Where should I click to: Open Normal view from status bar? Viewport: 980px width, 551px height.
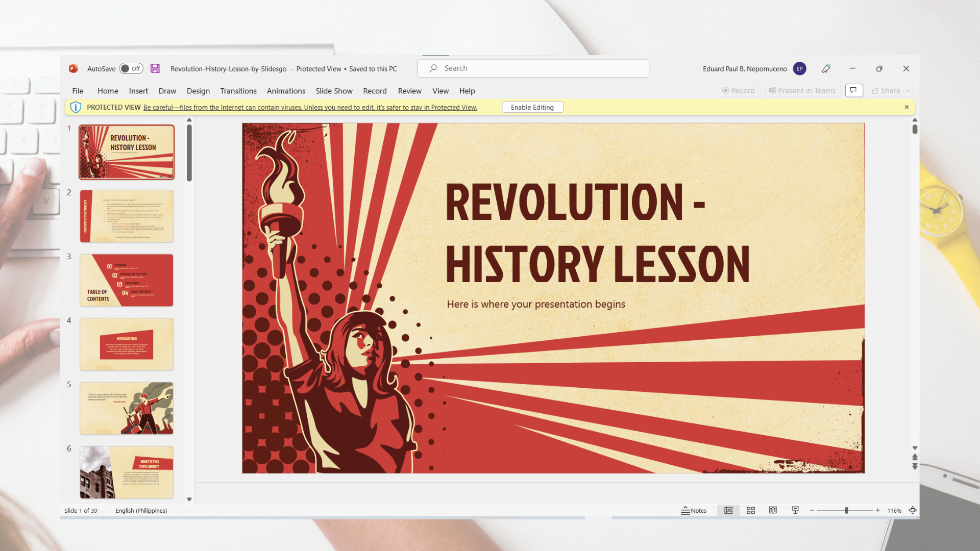[x=728, y=510]
